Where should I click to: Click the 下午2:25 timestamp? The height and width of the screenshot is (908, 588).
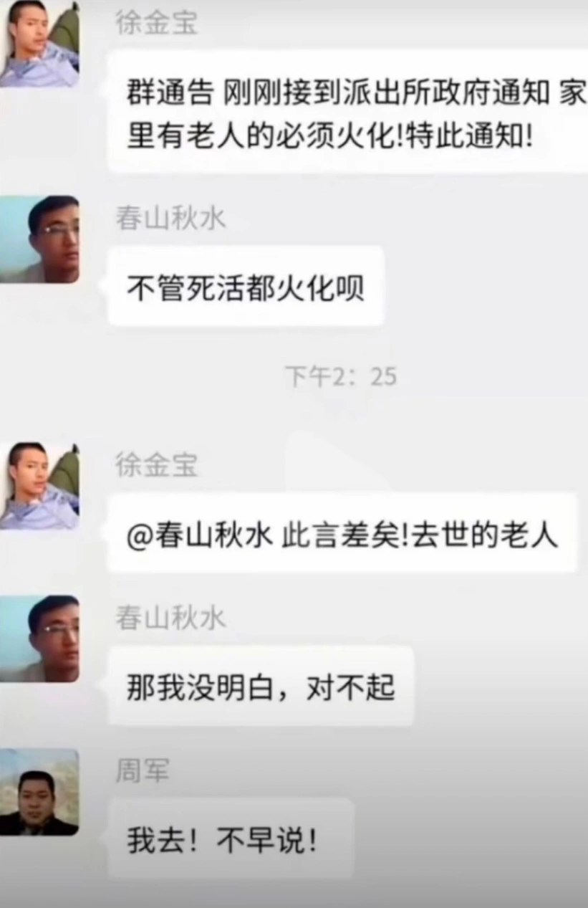pyautogui.click(x=340, y=377)
